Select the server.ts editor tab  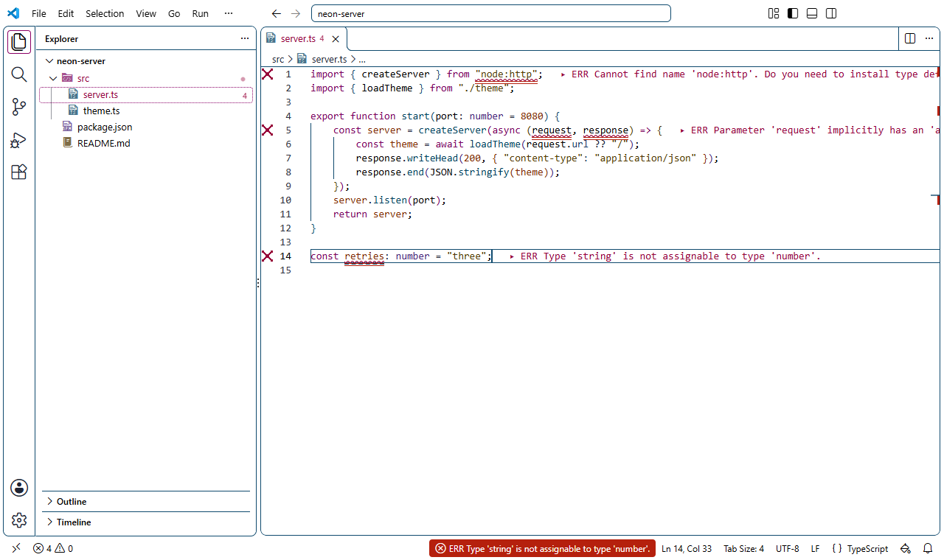pos(303,39)
